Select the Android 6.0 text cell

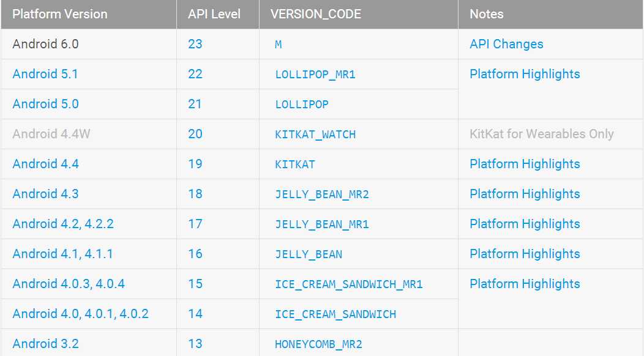tap(45, 44)
